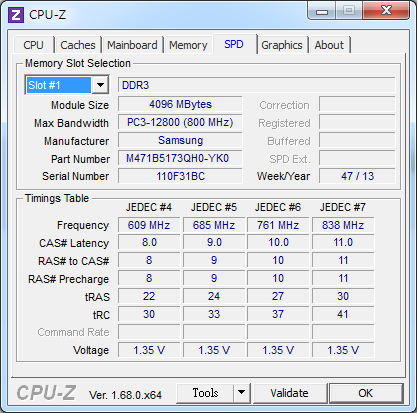Image resolution: width=419 pixels, height=413 pixels.
Task: Close the CPU-Z window
Action: (x=386, y=11)
